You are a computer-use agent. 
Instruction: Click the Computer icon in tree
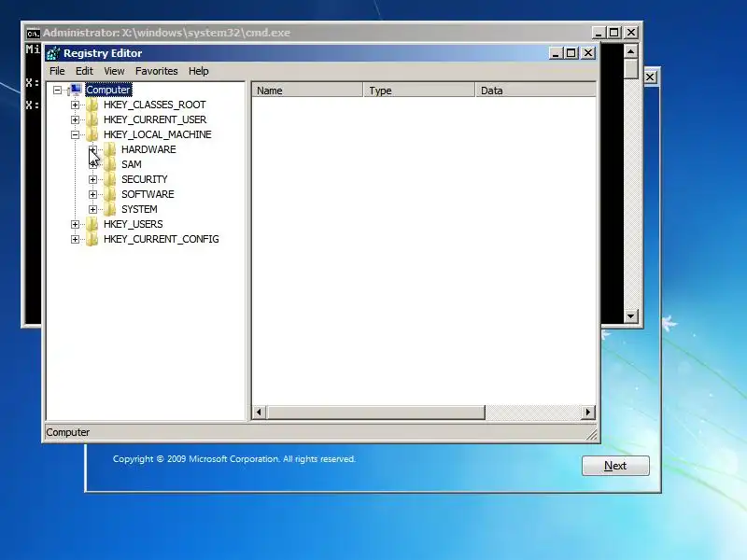(76, 90)
